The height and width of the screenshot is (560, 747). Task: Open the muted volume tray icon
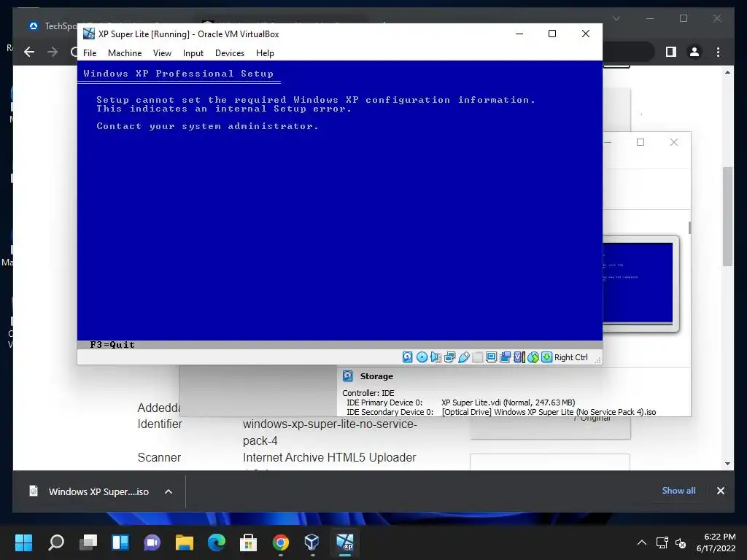click(x=681, y=542)
